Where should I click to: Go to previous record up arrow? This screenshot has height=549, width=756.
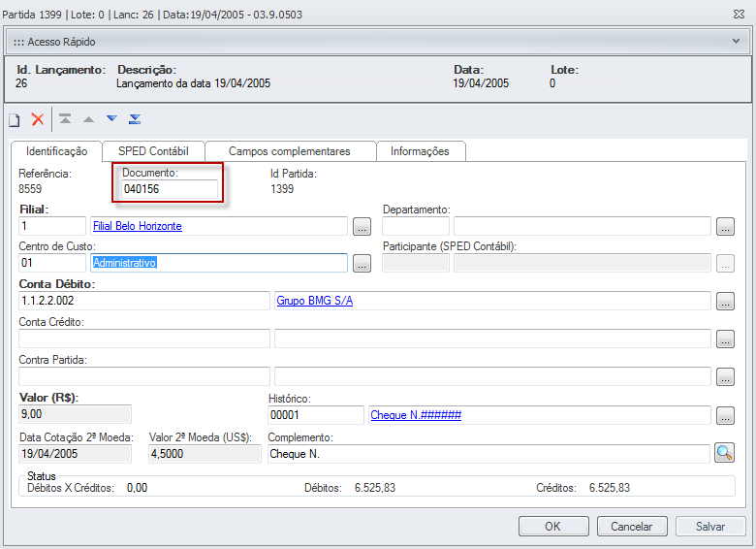pos(89,119)
